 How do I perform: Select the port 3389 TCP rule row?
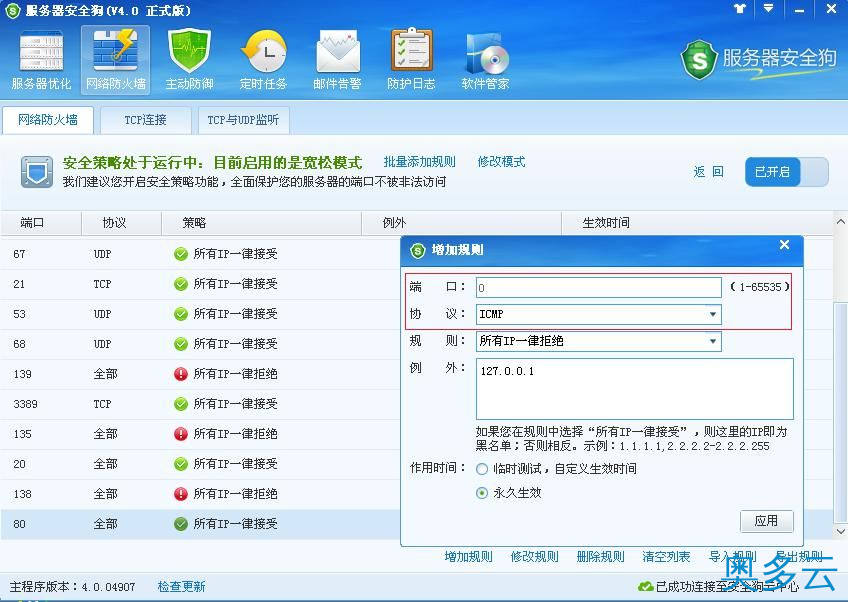pyautogui.click(x=200, y=404)
